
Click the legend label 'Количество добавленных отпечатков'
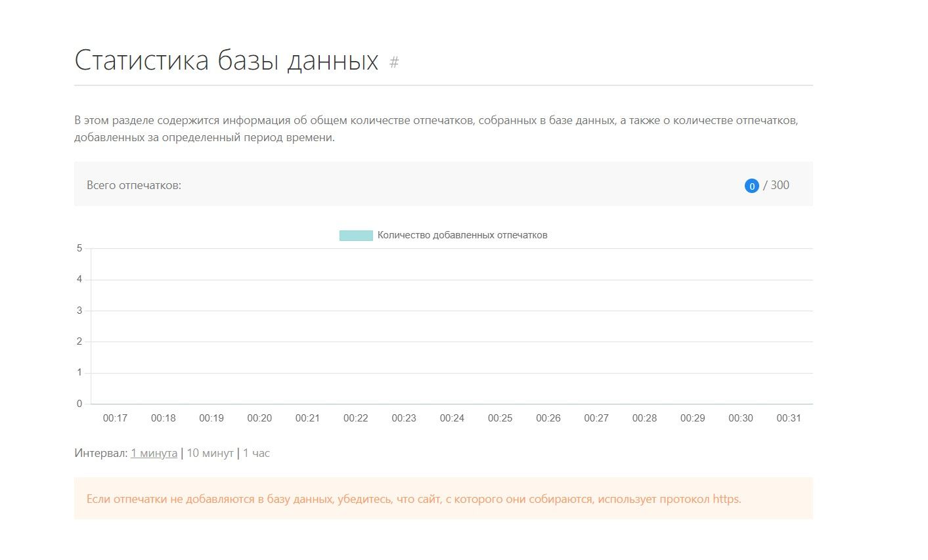(x=462, y=234)
